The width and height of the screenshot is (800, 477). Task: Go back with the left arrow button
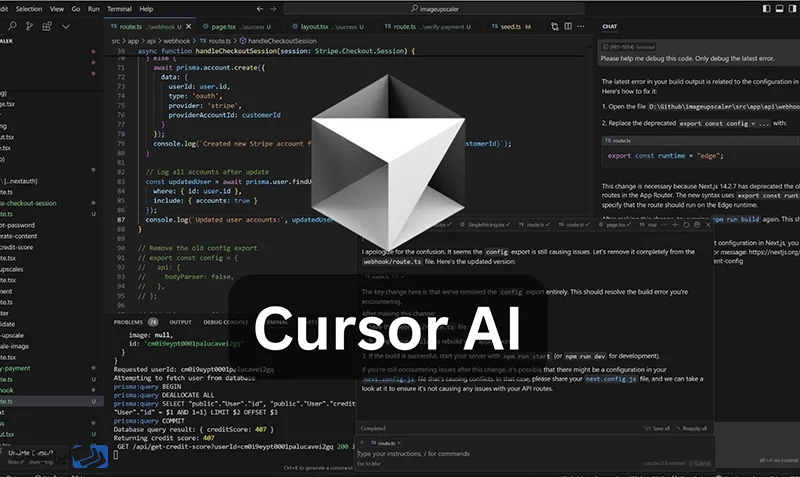pyautogui.click(x=260, y=9)
